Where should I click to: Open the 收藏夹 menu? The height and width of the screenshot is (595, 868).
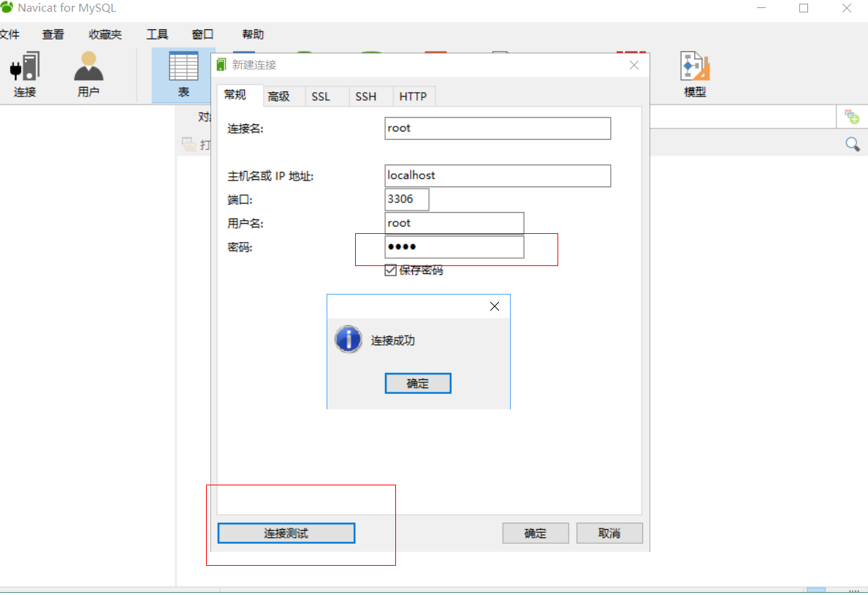pyautogui.click(x=105, y=34)
